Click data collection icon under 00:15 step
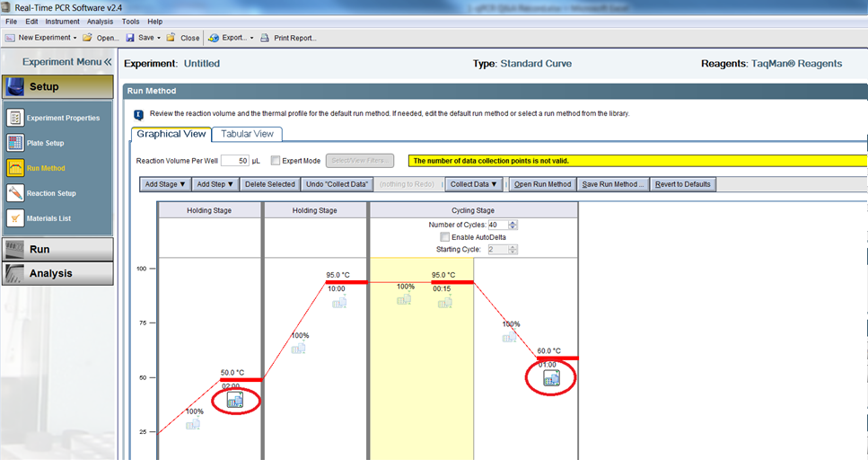The height and width of the screenshot is (460, 868). (x=445, y=302)
